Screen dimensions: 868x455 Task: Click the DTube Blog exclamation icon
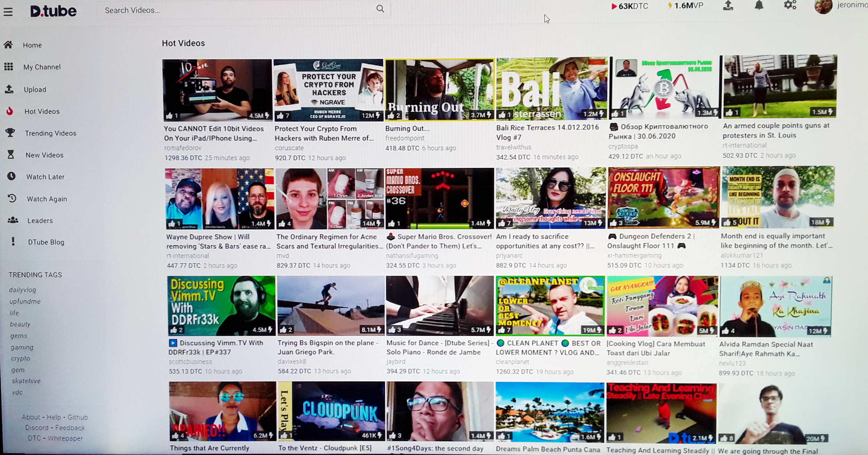click(x=13, y=241)
